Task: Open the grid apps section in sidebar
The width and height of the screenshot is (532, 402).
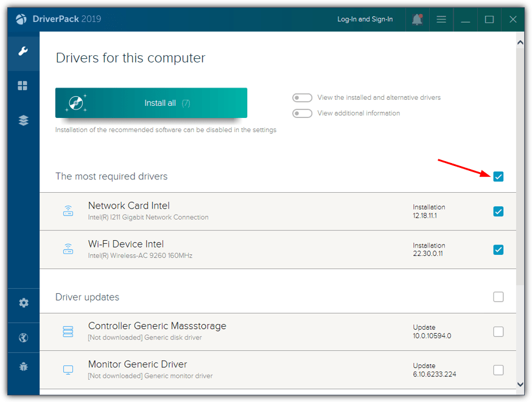Action: coord(23,86)
